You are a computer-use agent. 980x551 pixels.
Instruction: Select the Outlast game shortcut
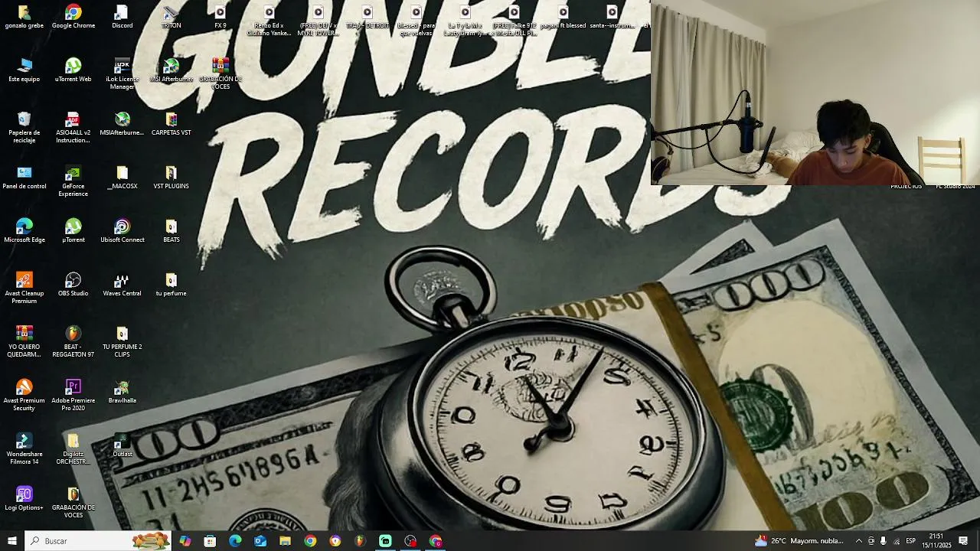(122, 445)
